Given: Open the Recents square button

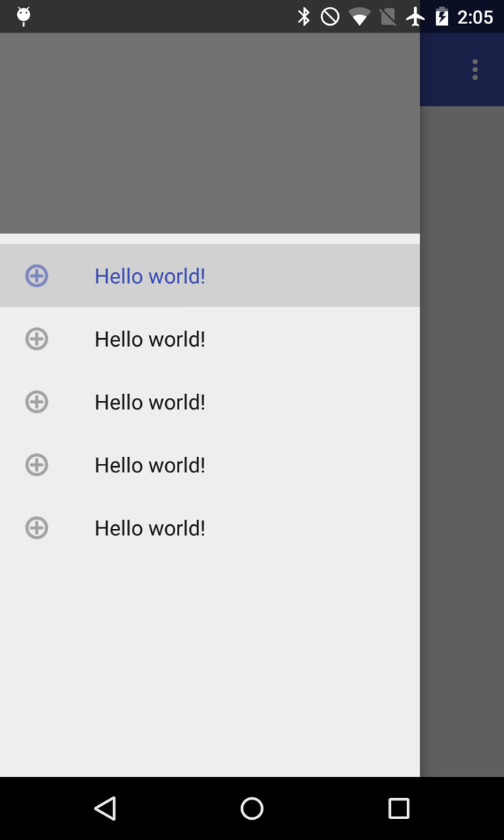Looking at the screenshot, I should click(399, 808).
